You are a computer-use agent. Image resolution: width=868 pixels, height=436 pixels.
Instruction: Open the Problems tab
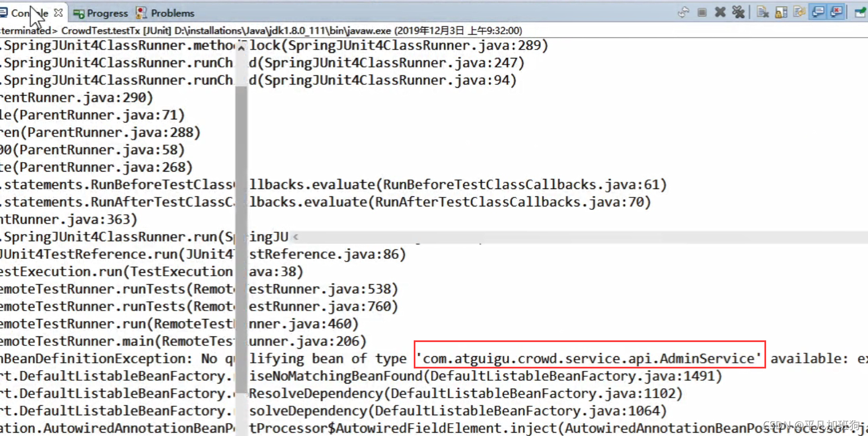[x=165, y=13]
